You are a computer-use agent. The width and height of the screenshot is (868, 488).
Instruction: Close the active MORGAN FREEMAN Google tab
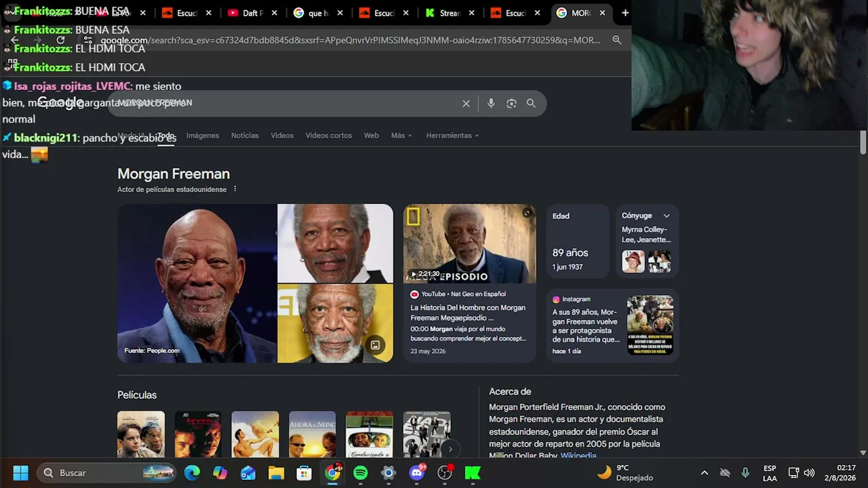click(x=602, y=13)
